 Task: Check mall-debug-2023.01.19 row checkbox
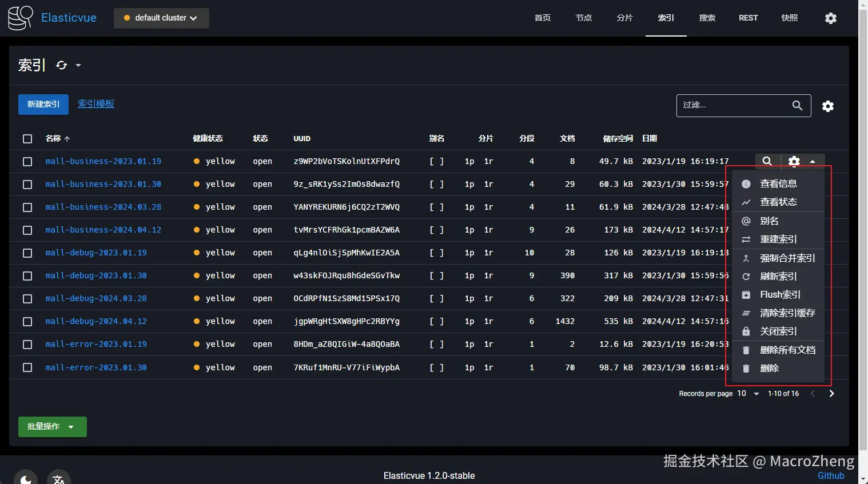point(27,253)
